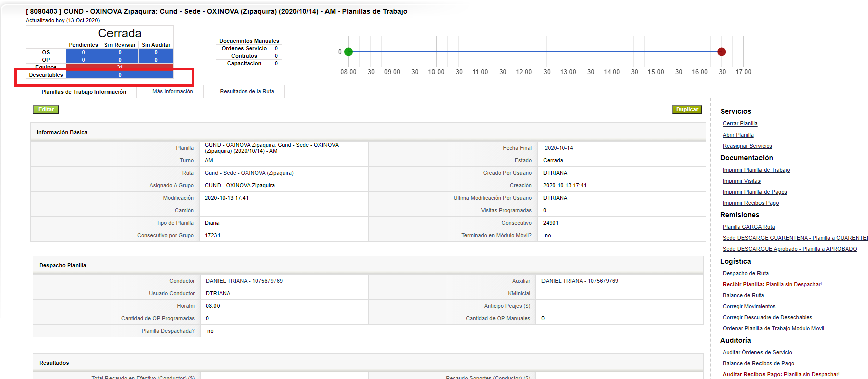Image resolution: width=868 pixels, height=379 pixels.
Task: Open Corregir Movimientos link
Action: (x=748, y=306)
